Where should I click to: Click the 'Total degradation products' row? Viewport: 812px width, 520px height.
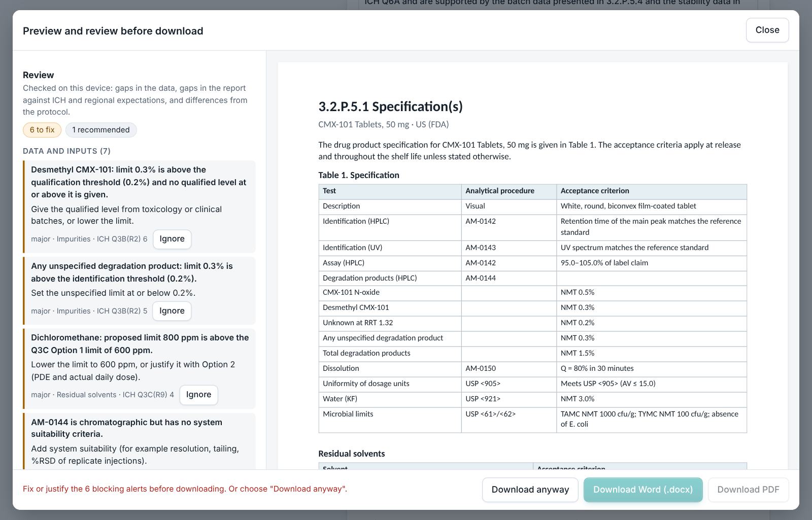pyautogui.click(x=533, y=354)
